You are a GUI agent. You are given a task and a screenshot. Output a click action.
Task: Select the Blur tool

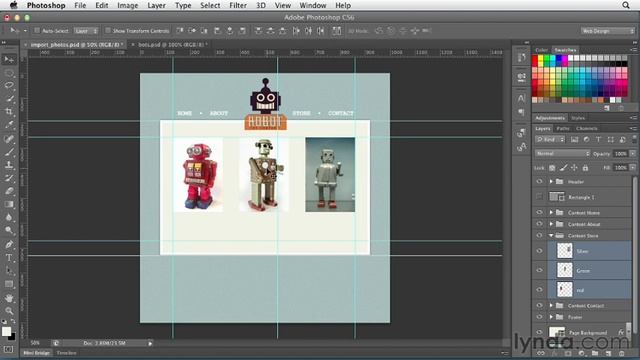pos(9,218)
